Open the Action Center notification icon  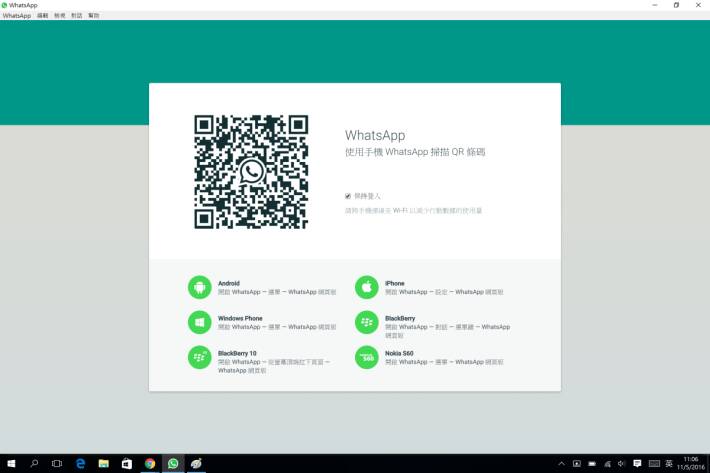click(x=637, y=463)
